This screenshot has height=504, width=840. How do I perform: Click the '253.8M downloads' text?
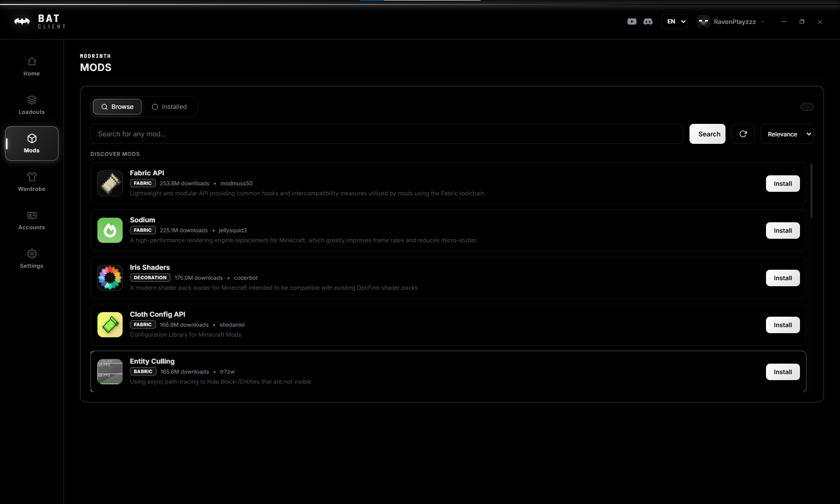pyautogui.click(x=184, y=183)
